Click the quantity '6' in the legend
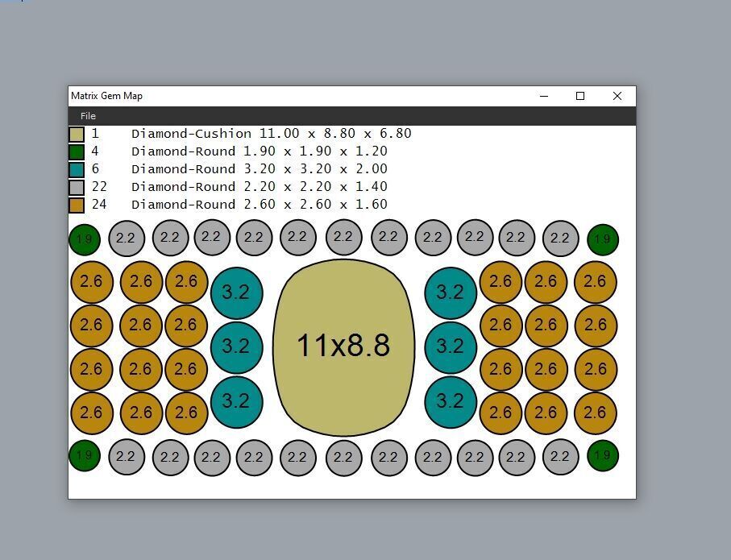731x560 pixels. tap(95, 168)
